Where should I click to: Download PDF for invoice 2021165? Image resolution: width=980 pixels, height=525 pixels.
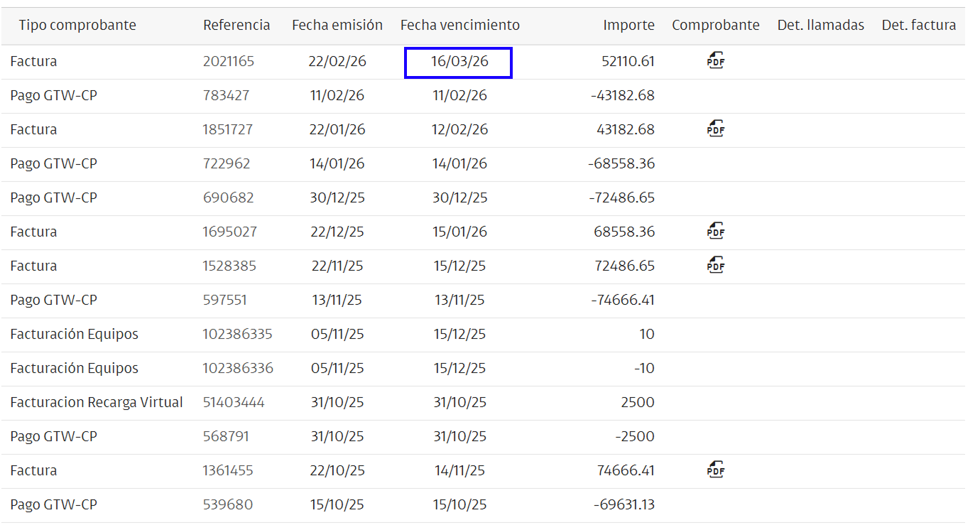tap(715, 61)
